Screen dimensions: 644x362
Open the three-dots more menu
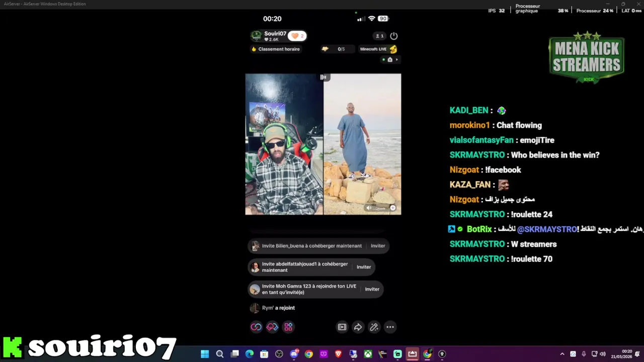[x=390, y=327]
